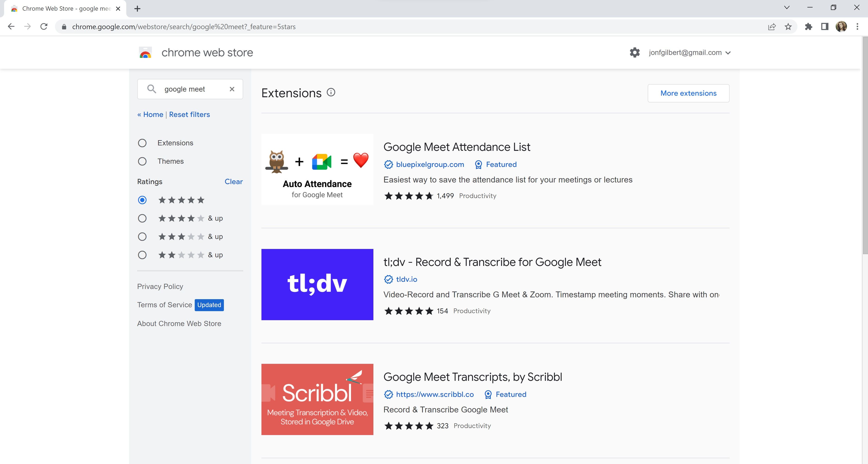This screenshot has height=464, width=868.
Task: Clear the search field using the X icon
Action: [232, 89]
